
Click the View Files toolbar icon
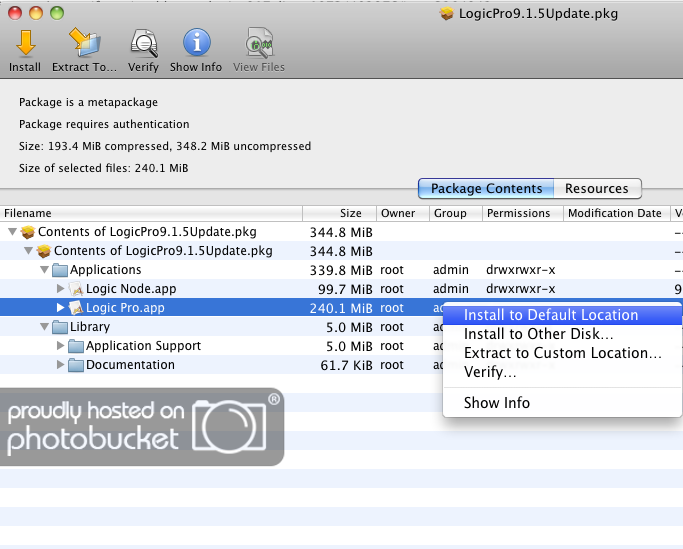(259, 44)
